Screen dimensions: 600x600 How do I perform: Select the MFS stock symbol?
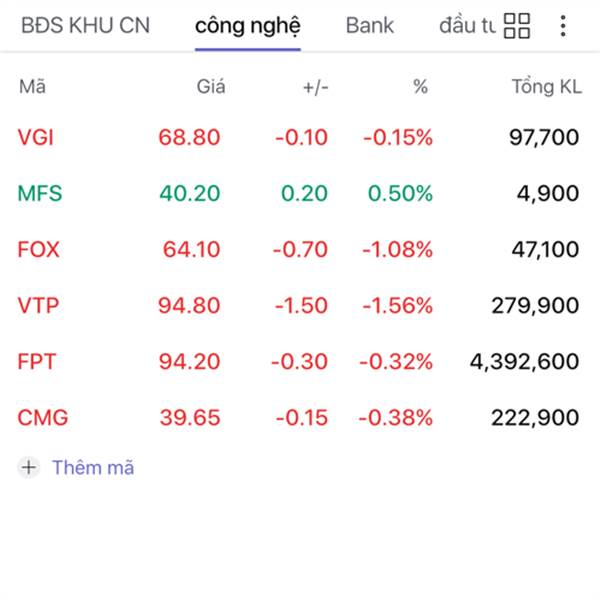(x=40, y=194)
